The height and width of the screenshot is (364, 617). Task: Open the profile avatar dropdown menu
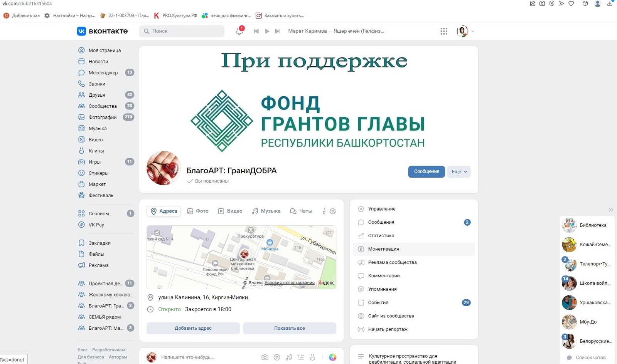[465, 31]
